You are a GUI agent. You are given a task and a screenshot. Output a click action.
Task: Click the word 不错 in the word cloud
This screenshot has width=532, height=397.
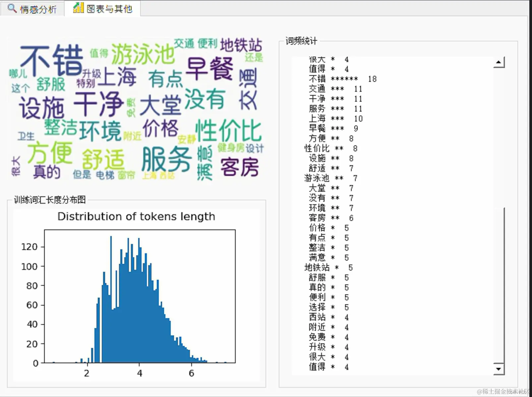[52, 60]
